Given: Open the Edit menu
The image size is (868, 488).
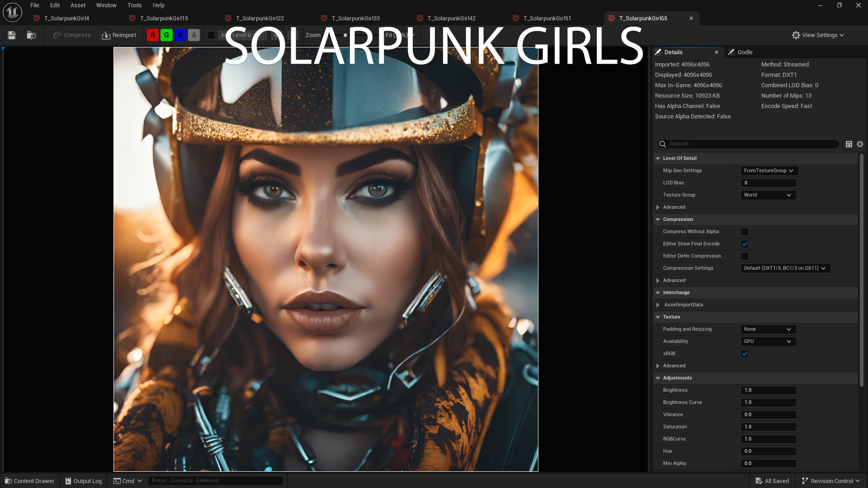Looking at the screenshot, I should pos(55,5).
